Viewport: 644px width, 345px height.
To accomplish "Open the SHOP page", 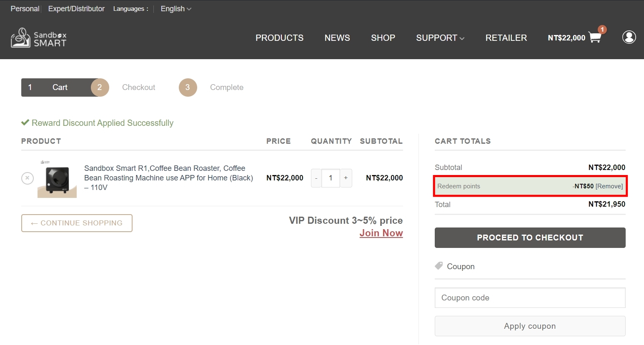I will tap(383, 38).
